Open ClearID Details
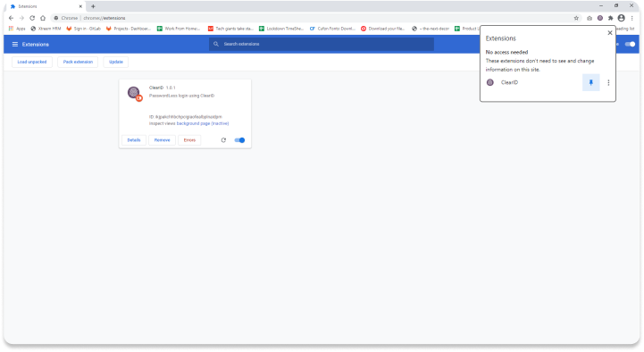The height and width of the screenshot is (352, 644). click(x=134, y=140)
